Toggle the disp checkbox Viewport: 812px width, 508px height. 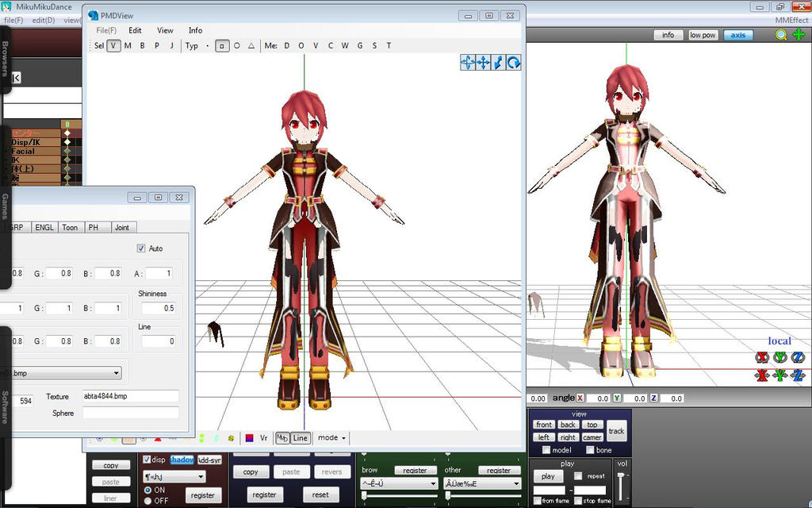click(x=147, y=460)
